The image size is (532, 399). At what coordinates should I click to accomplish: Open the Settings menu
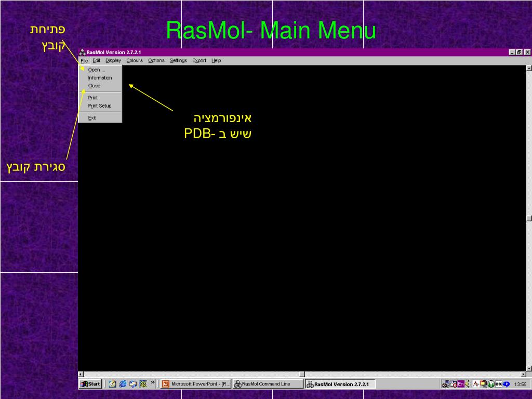[x=178, y=61]
